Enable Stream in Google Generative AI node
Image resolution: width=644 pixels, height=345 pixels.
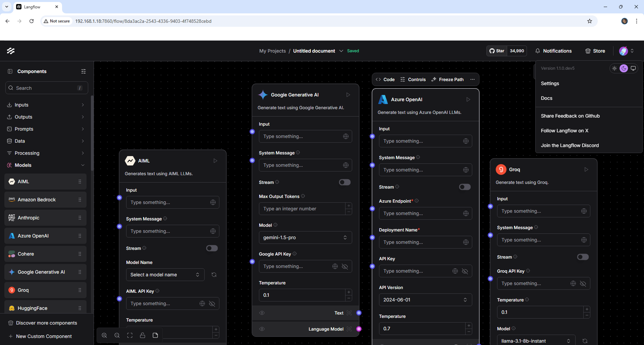[345, 182]
